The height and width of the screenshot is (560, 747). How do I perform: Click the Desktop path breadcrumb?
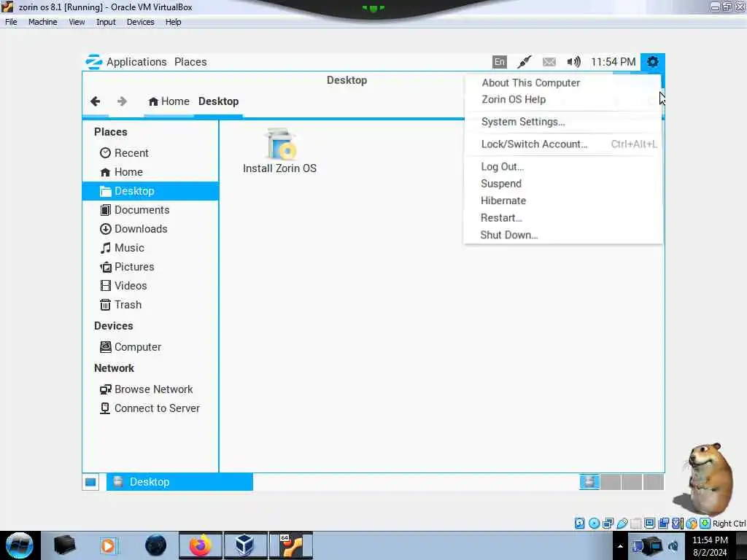[218, 101]
